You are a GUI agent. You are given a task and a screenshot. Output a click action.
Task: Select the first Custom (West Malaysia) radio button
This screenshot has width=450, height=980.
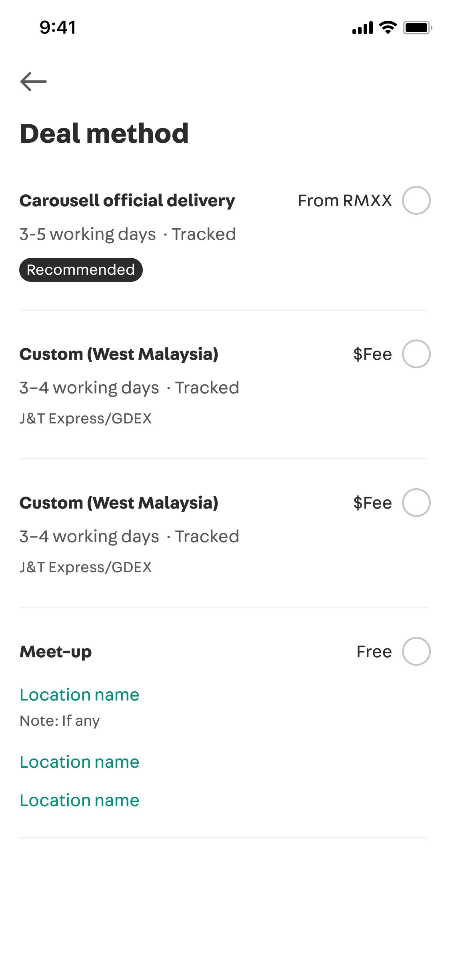[416, 354]
